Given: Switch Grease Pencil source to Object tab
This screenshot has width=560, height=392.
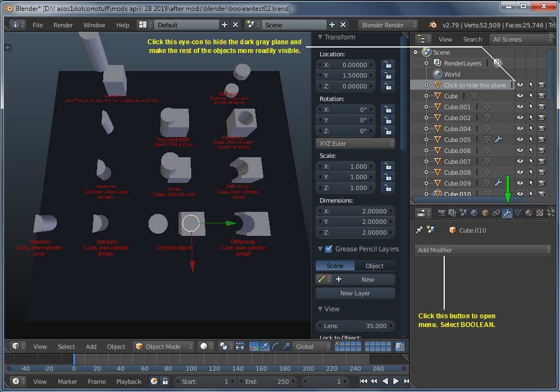Looking at the screenshot, I should pos(374,266).
